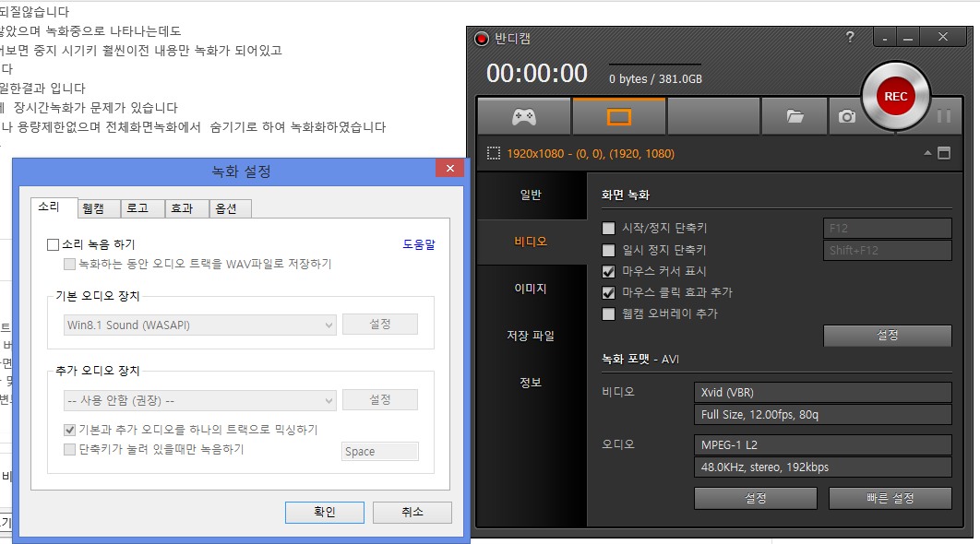
Task: Click 설정 button under 녹화 포맷
Action: [x=756, y=499]
